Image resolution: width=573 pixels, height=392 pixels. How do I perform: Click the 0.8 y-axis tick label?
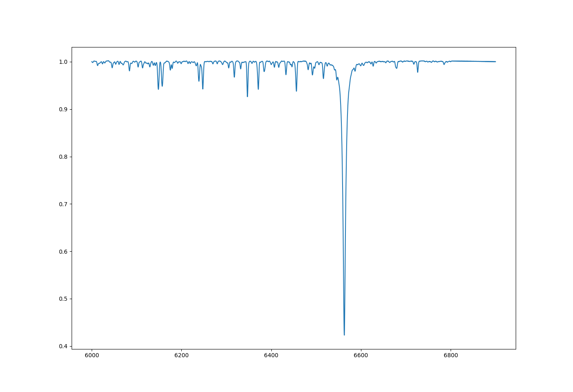[63, 157]
